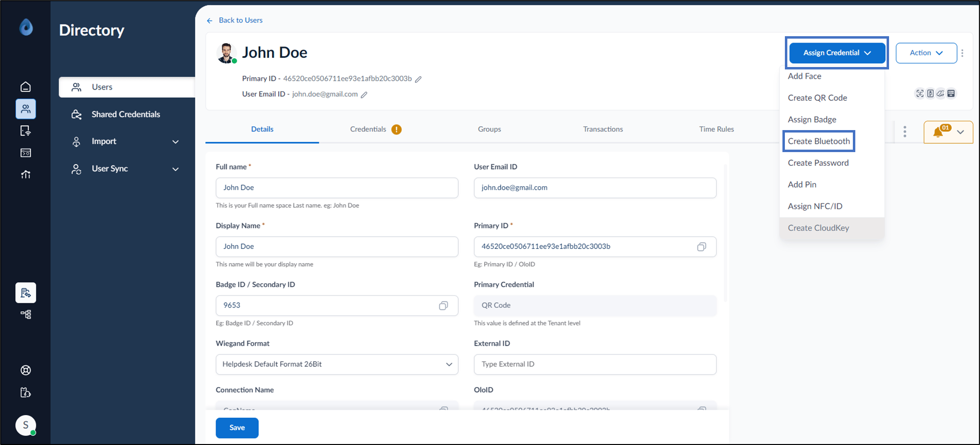The width and height of the screenshot is (980, 445).
Task: Switch to the Time Rules tab
Action: pyautogui.click(x=716, y=129)
